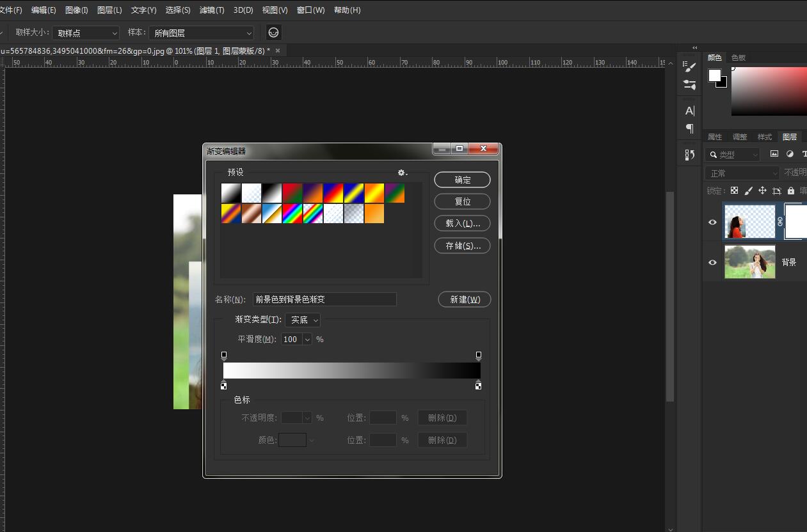This screenshot has height=532, width=807.
Task: Select the rainbow spectrum gradient preset
Action: pyautogui.click(x=292, y=214)
